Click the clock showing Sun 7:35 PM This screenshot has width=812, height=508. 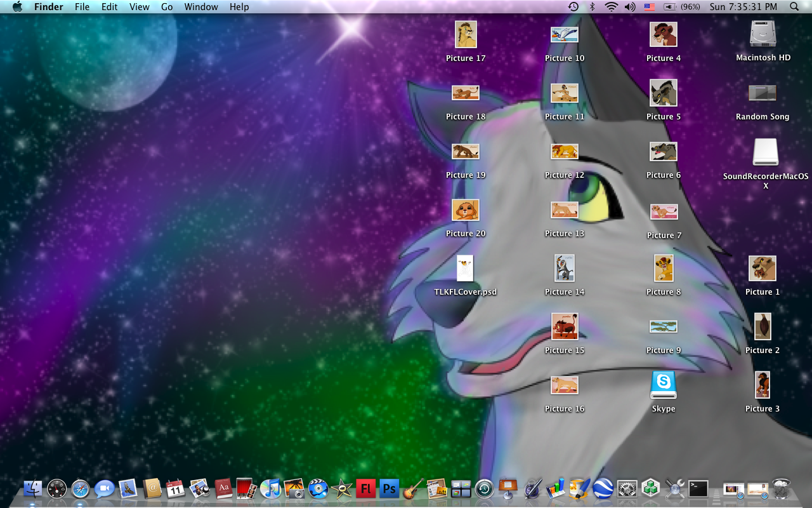point(743,7)
